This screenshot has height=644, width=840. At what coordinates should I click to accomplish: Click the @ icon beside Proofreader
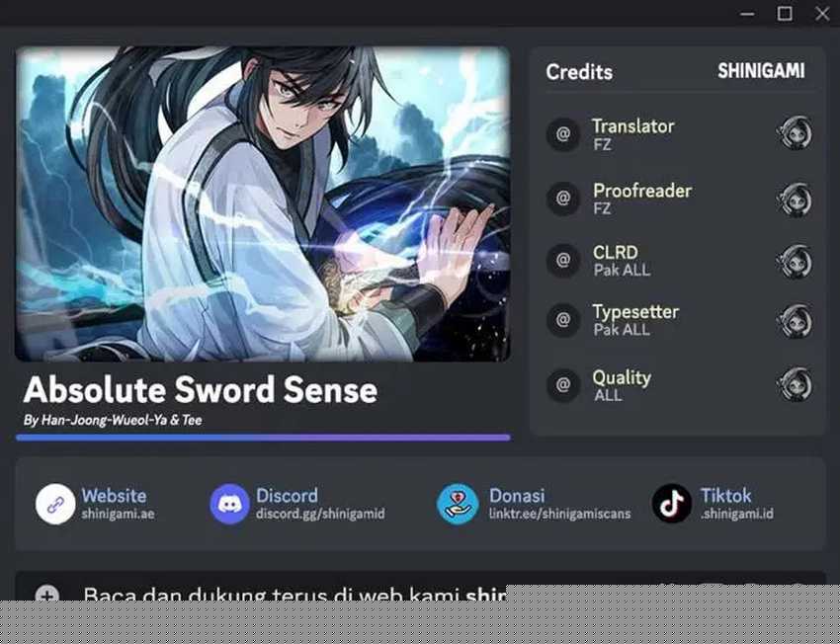(563, 199)
